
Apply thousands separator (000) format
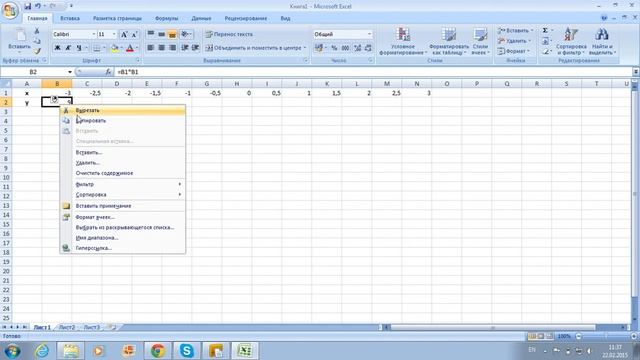point(345,48)
